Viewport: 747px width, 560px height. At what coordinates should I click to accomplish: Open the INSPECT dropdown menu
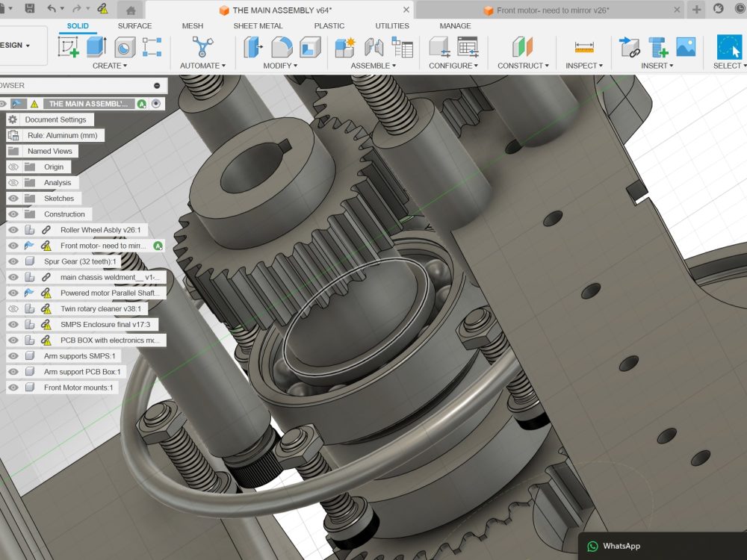click(x=584, y=66)
